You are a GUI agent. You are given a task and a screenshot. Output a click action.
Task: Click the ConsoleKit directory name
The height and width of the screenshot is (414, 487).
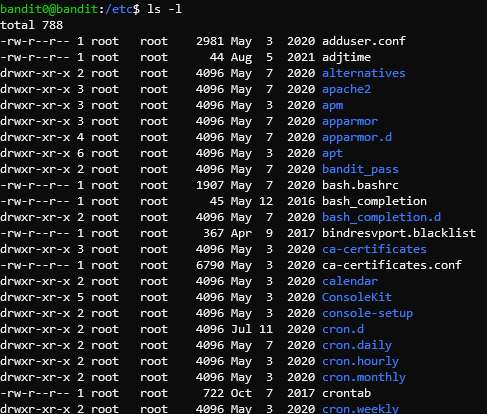[357, 297]
